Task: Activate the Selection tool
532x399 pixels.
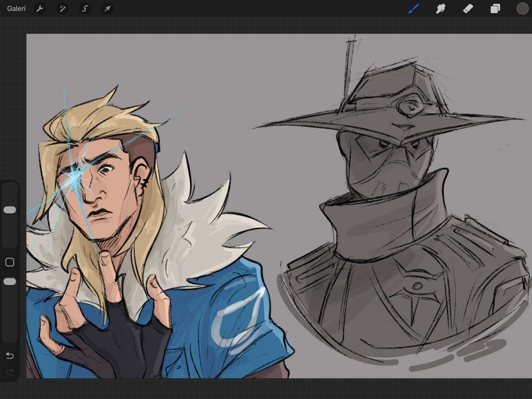Action: pos(85,8)
